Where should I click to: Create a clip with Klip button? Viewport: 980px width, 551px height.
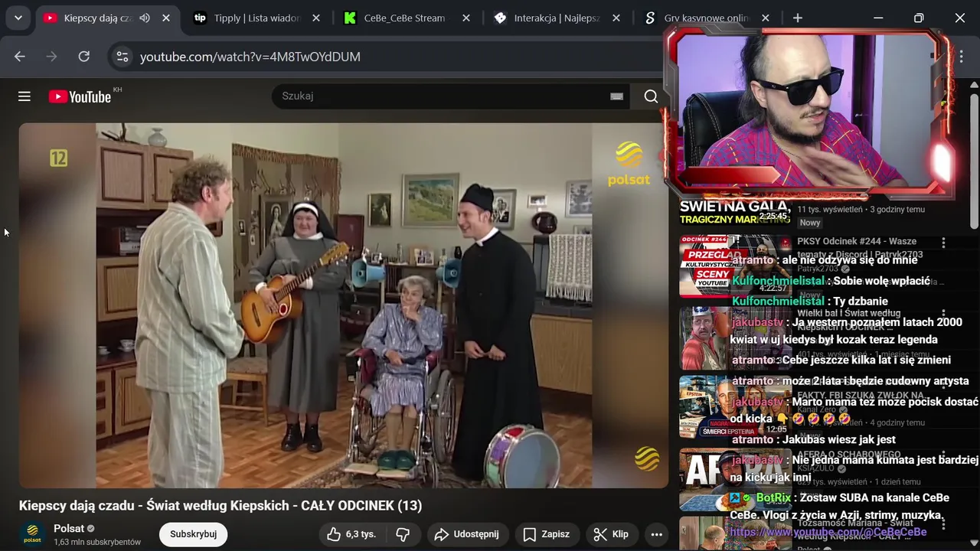tap(611, 534)
